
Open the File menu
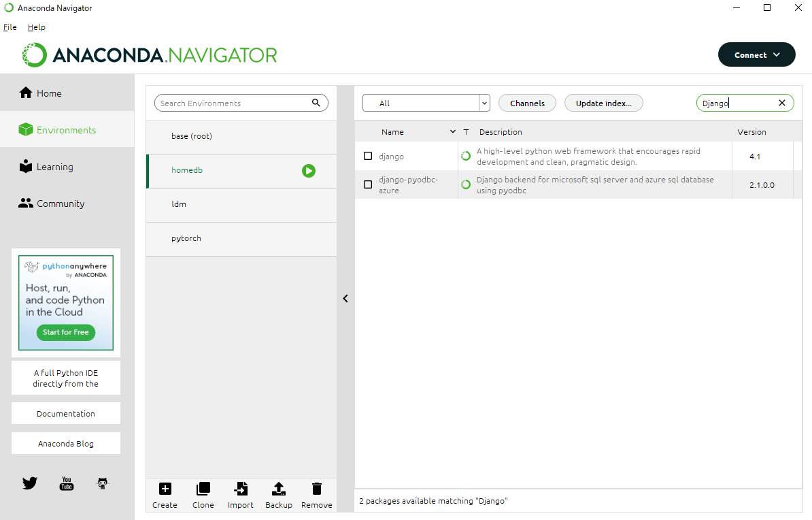tap(10, 27)
